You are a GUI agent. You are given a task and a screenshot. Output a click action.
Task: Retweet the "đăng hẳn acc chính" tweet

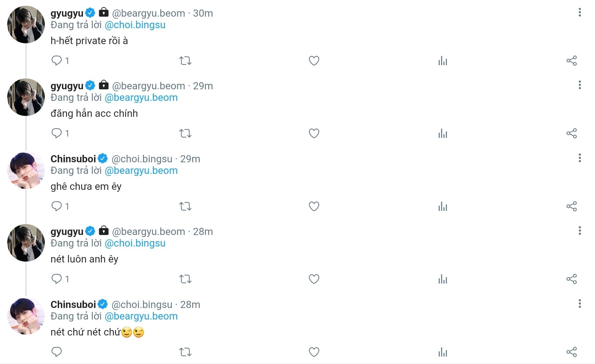[x=185, y=133]
